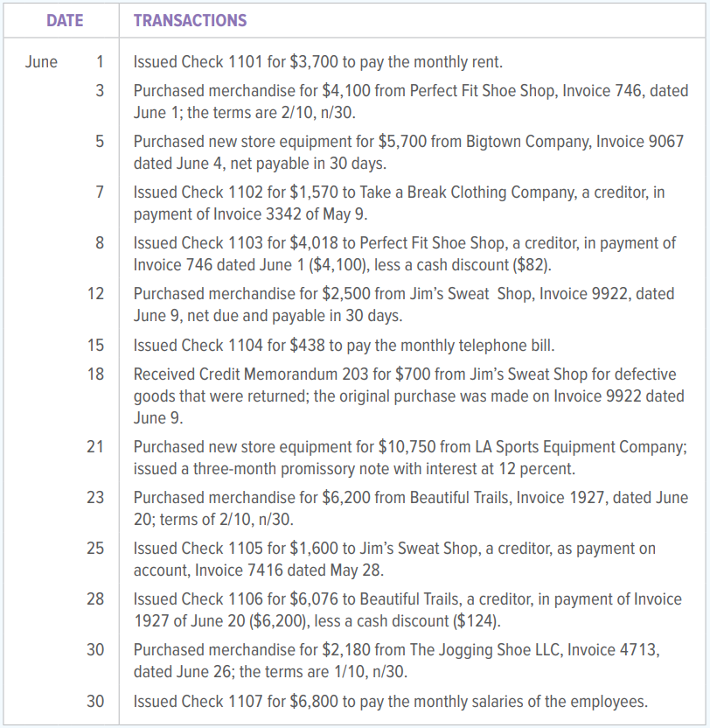The width and height of the screenshot is (710, 728).
Task: Click the Bigtown Company store equipment entry
Action: (408, 151)
